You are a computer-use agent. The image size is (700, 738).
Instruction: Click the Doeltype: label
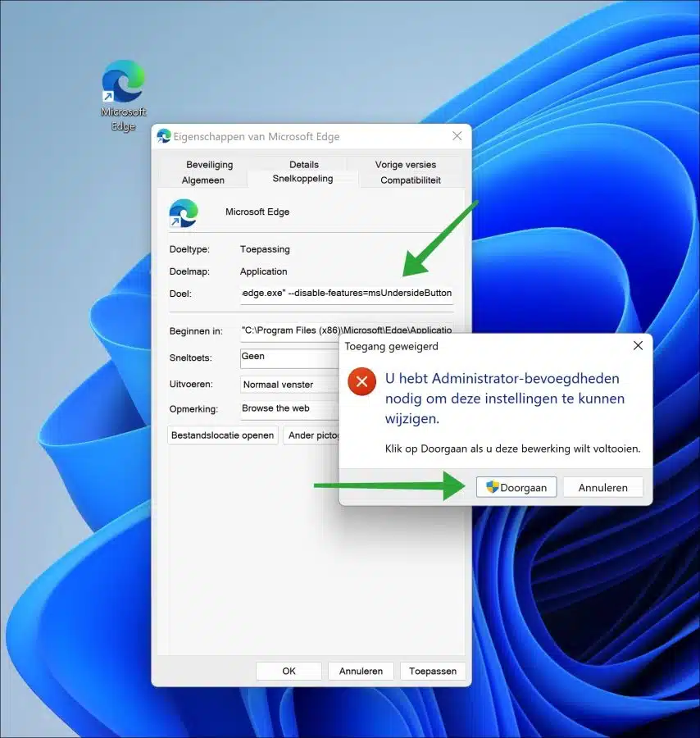pos(189,249)
